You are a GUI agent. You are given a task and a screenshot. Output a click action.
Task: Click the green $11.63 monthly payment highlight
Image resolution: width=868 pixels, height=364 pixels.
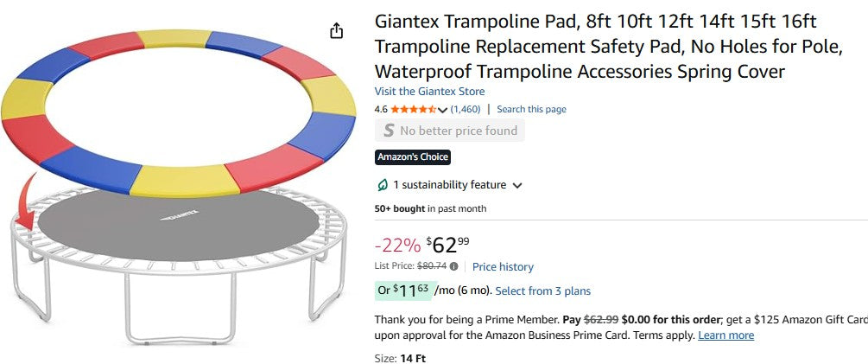click(x=402, y=291)
